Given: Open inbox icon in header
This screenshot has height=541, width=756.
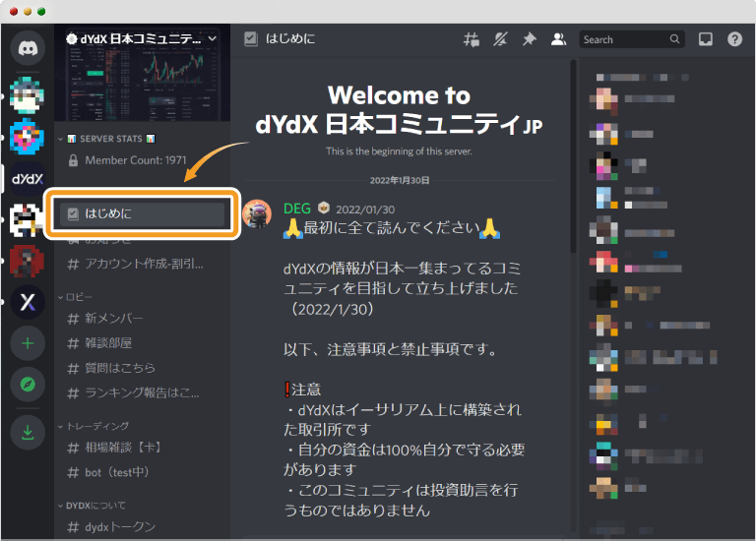Looking at the screenshot, I should (x=706, y=39).
